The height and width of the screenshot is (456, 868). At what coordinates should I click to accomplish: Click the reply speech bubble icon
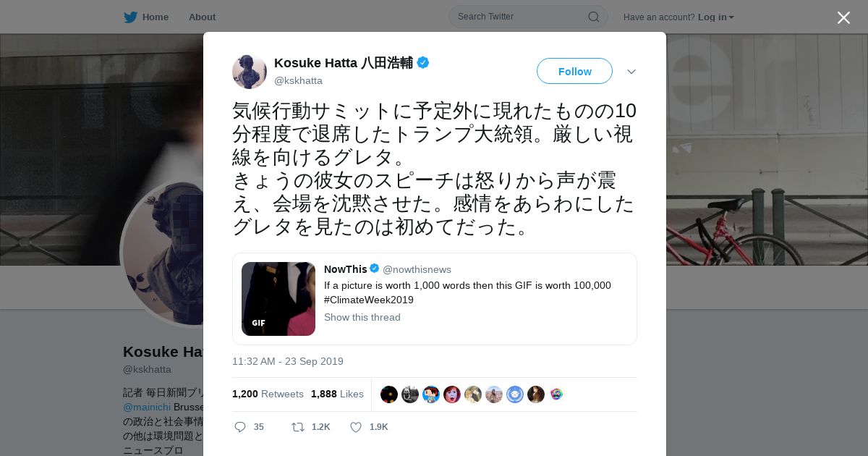pos(240,427)
